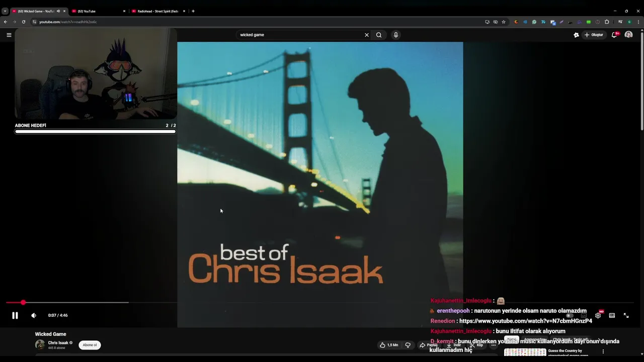Screen dimensions: 644x362
Task: Open a new browser tab
Action: 193,11
